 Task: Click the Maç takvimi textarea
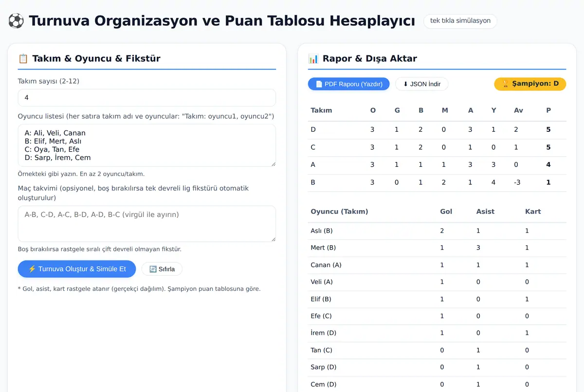[x=147, y=224]
